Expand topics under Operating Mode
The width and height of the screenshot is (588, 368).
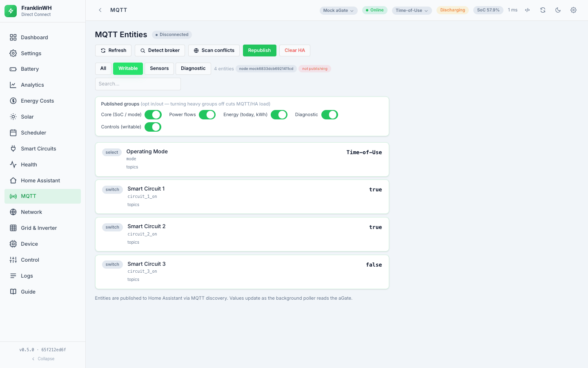coord(132,167)
